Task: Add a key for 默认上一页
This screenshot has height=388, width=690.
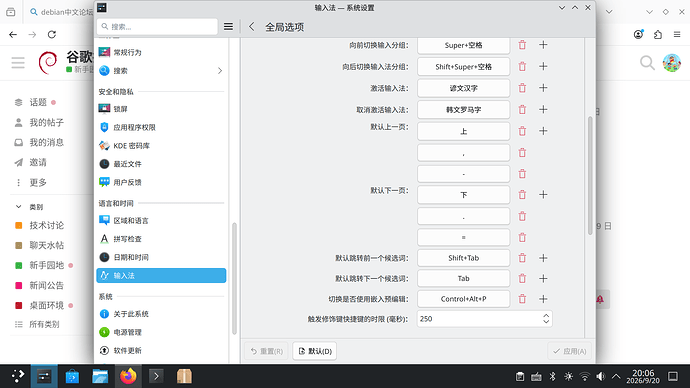Action: 543,131
